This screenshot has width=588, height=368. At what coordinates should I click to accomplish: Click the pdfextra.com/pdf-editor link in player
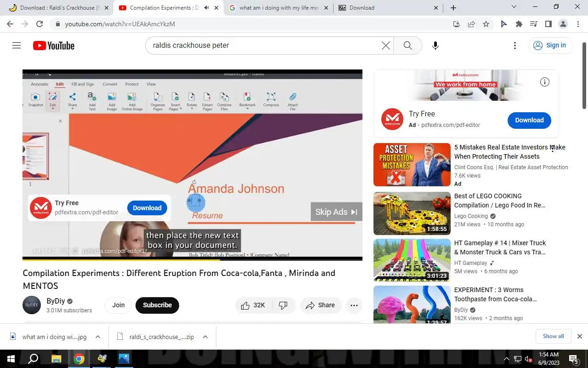tap(115, 251)
